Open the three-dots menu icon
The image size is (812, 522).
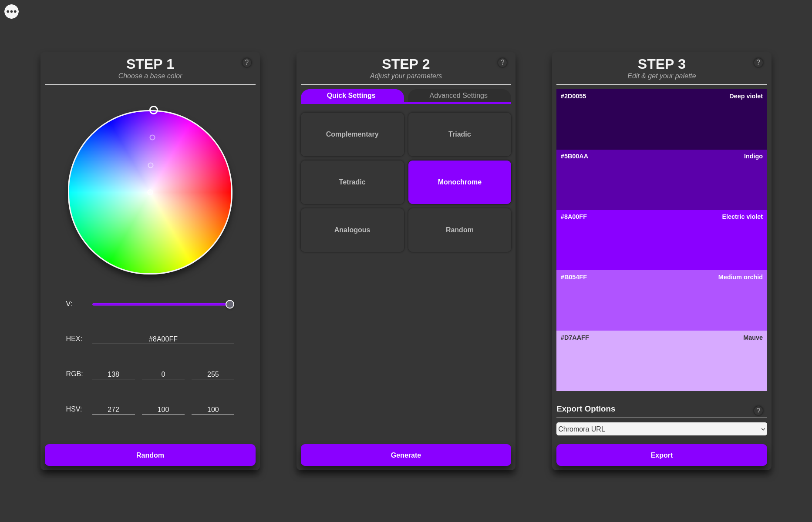tap(12, 11)
